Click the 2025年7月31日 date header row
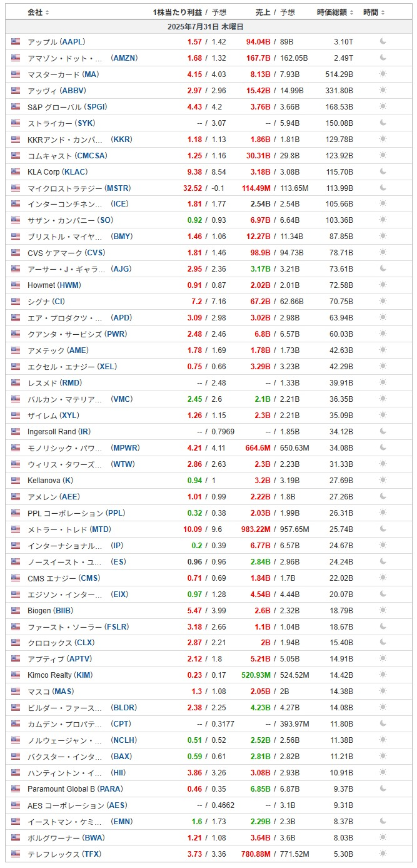The image size is (417, 868). point(208,27)
